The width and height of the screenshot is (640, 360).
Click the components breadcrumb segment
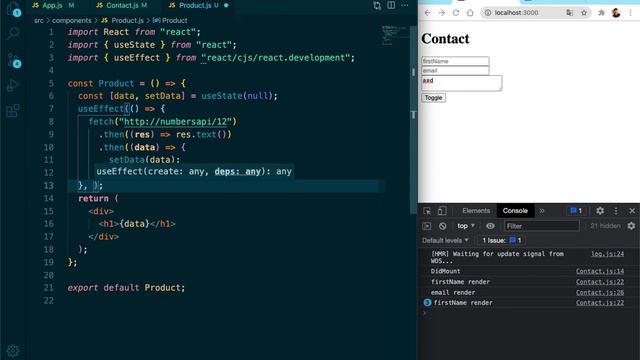71,20
